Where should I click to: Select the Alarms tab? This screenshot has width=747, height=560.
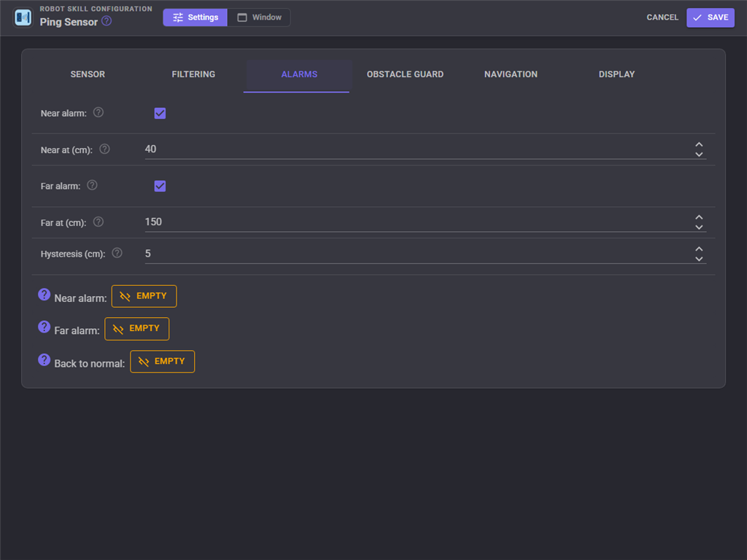coord(299,75)
